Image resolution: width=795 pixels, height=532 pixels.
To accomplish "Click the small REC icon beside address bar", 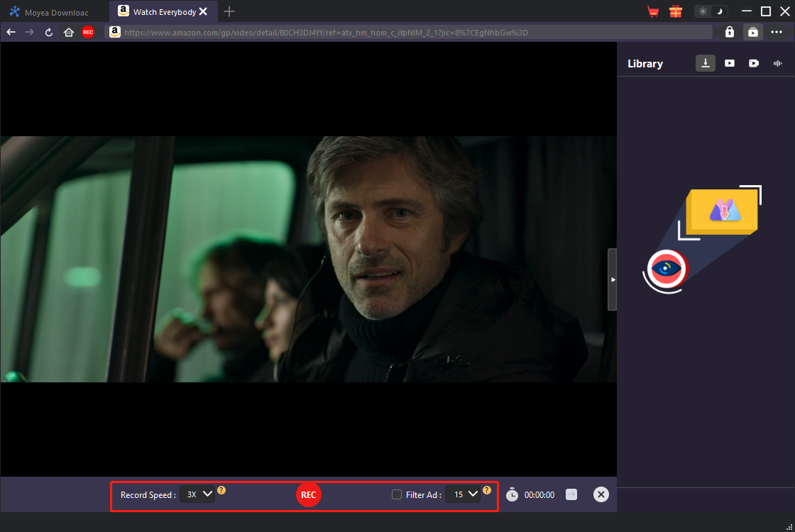I will click(88, 33).
